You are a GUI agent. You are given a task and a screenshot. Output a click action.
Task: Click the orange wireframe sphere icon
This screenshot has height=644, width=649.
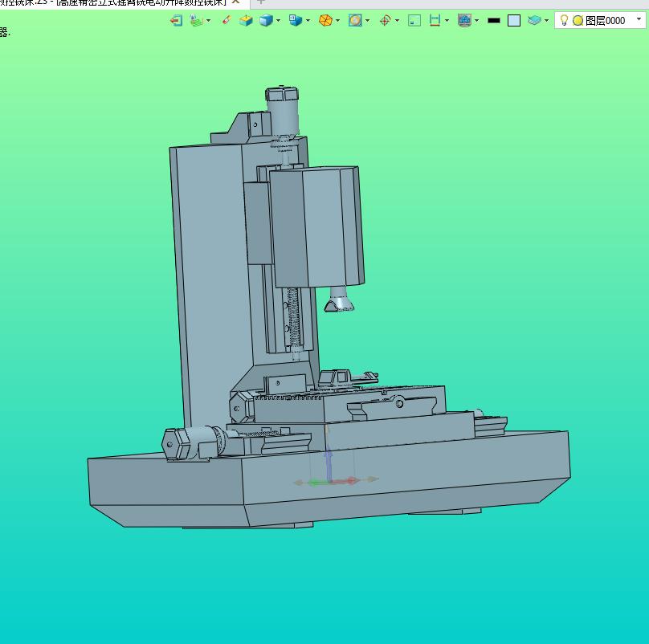325,20
